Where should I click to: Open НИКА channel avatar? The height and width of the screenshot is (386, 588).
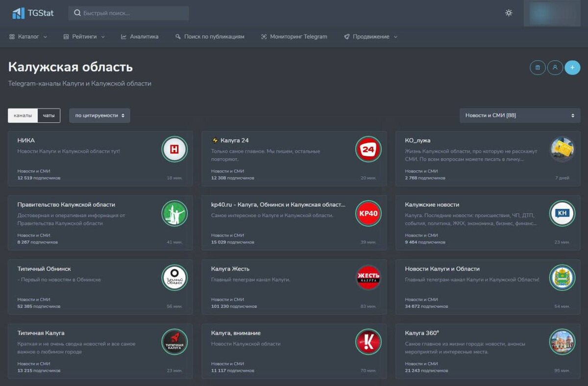[174, 149]
